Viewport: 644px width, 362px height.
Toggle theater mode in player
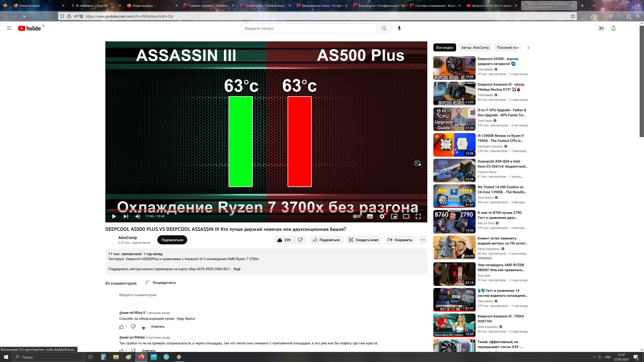pos(406,216)
